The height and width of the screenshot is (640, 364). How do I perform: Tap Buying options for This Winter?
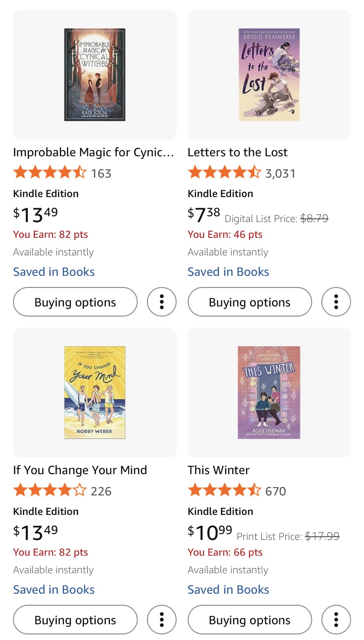[249, 620]
